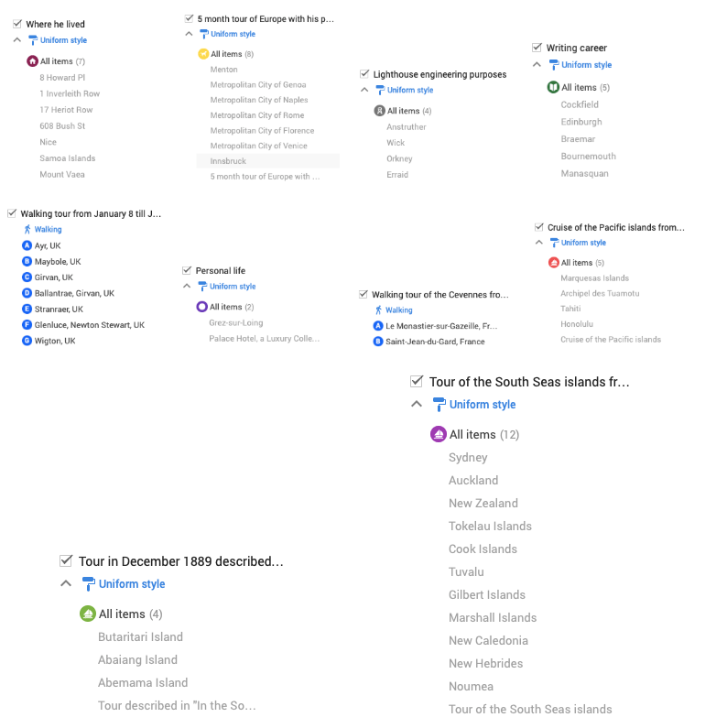716x728 pixels.
Task: Click waypoint marker A for Ayr, UK
Action: [27, 245]
